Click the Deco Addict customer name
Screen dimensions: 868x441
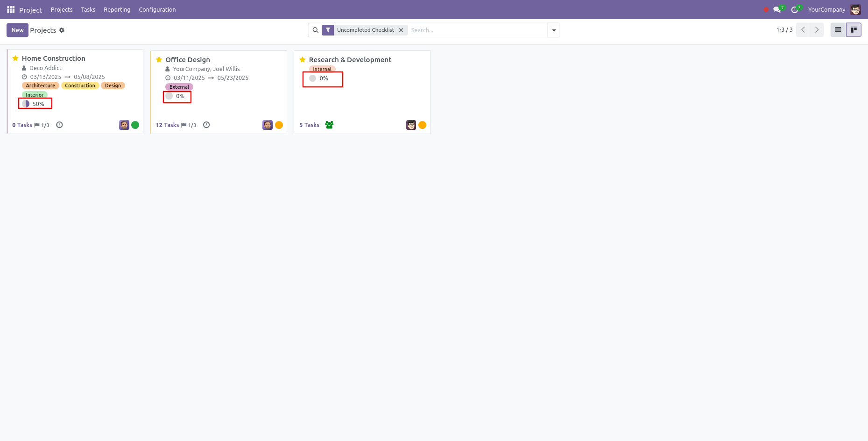point(45,68)
